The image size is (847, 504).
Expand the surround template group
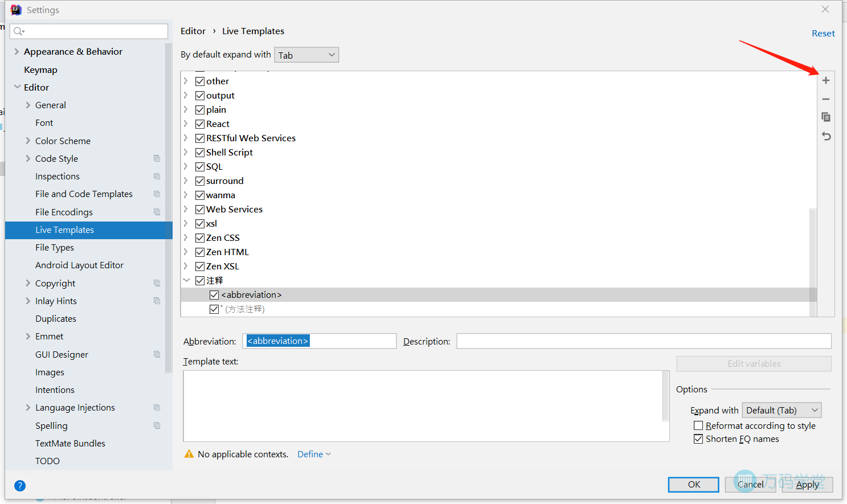pos(186,181)
